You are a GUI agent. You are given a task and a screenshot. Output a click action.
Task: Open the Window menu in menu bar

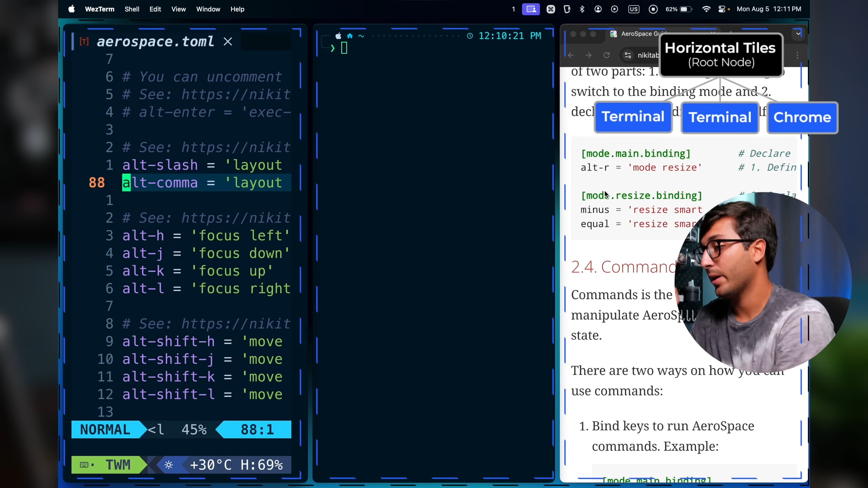[208, 9]
